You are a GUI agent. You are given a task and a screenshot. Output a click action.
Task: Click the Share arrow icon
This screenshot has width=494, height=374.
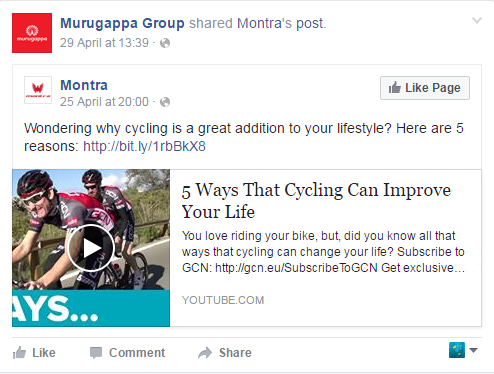coord(205,353)
